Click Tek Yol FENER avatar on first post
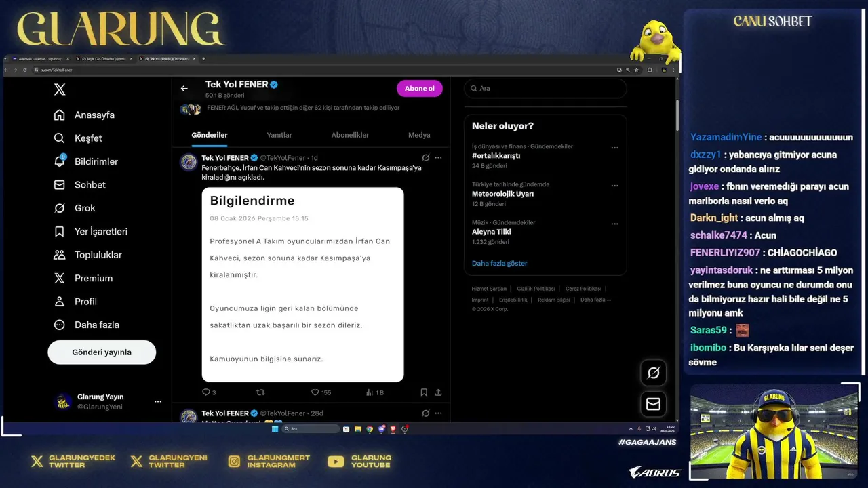Screen dimensions: 868x488 coord(189,162)
